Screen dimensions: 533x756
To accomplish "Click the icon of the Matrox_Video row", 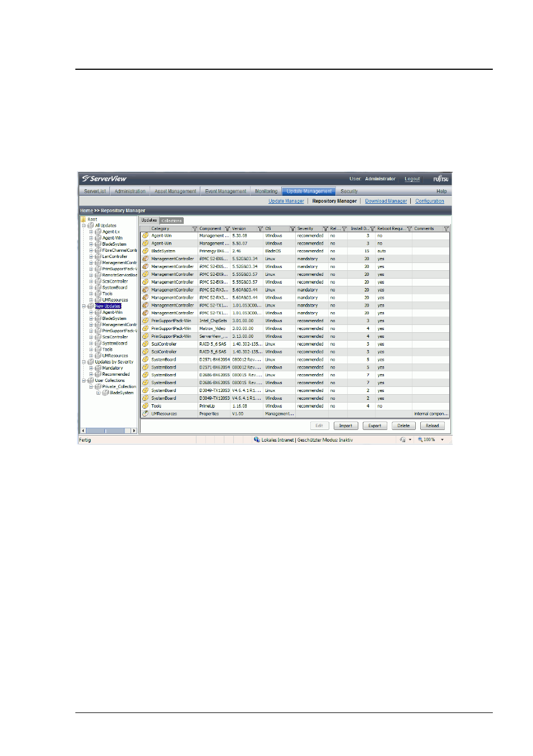I will click(x=145, y=329).
